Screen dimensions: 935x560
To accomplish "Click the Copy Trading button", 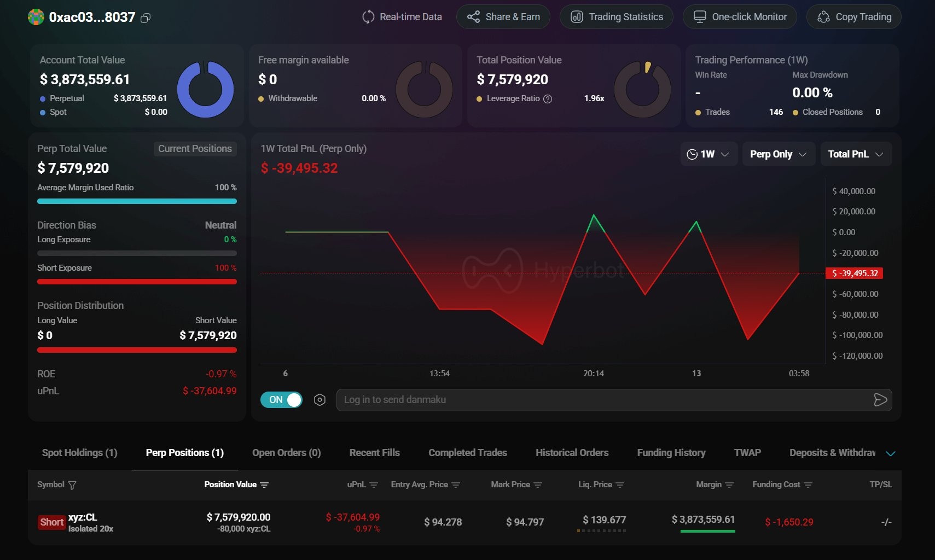I will (x=853, y=17).
